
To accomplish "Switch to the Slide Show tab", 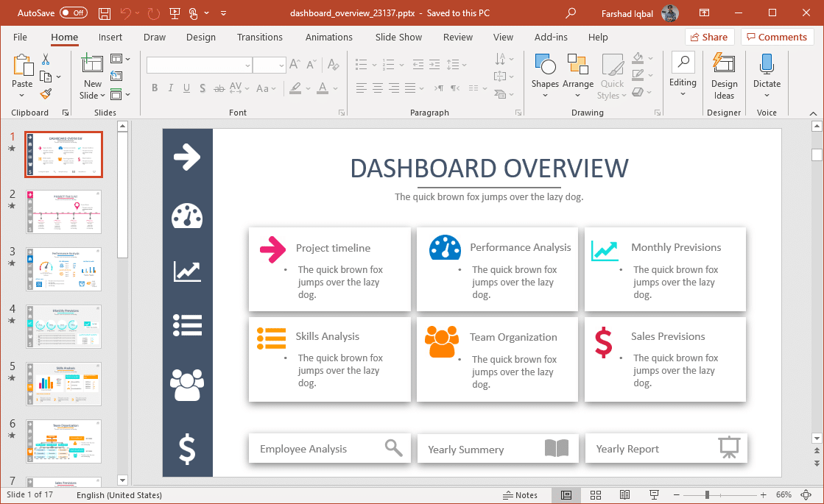I will point(398,38).
